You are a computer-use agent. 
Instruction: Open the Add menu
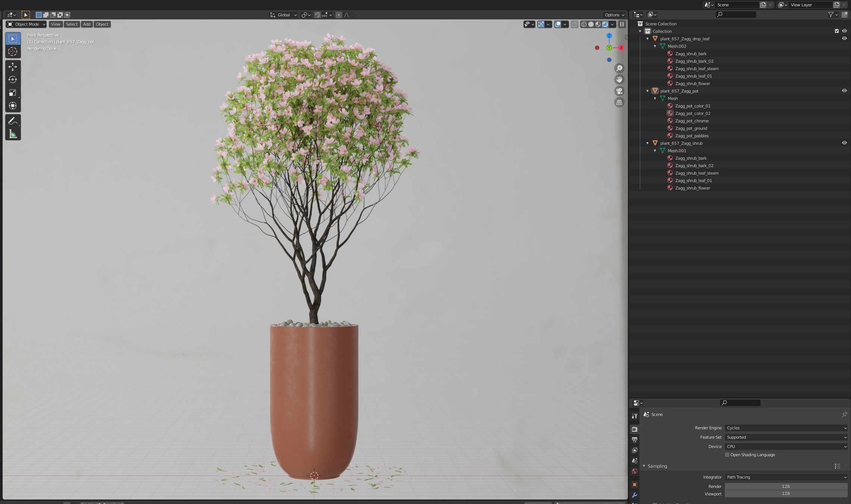tap(87, 24)
